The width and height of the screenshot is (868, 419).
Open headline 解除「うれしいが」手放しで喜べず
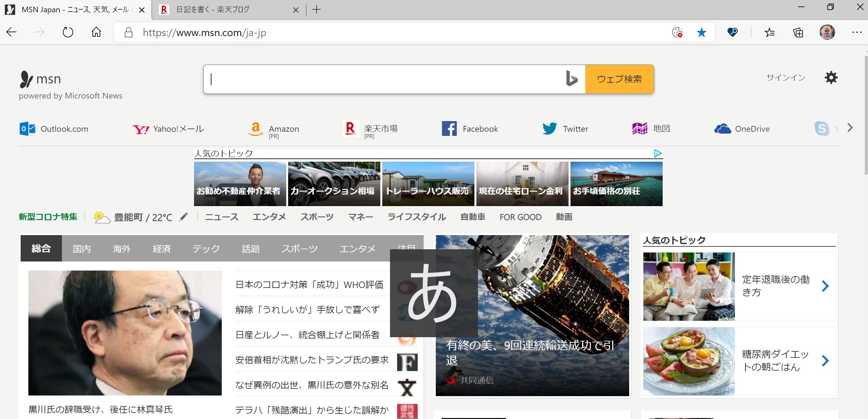tap(307, 309)
